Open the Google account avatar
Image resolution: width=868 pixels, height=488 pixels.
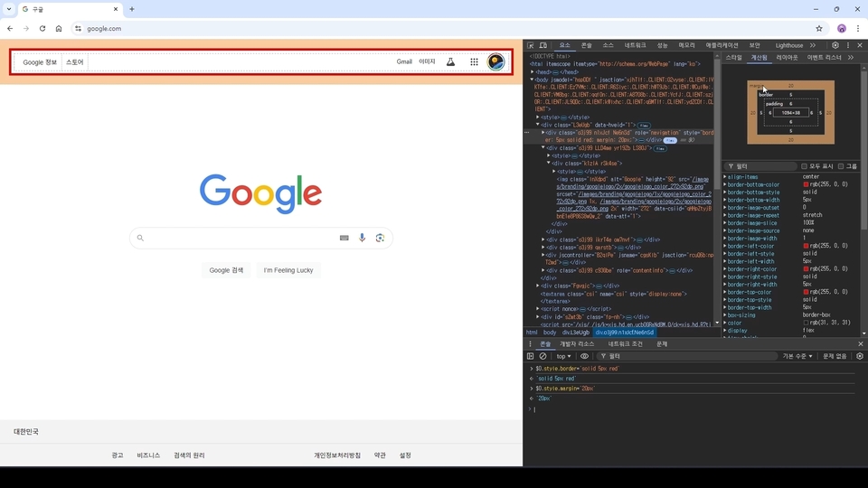(x=495, y=62)
